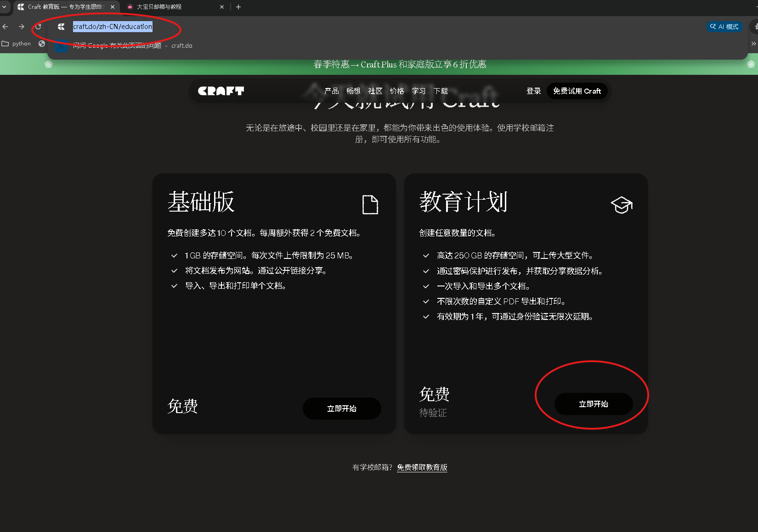Click the 有学校邮箱? text
758x532 pixels.
[x=372, y=467]
